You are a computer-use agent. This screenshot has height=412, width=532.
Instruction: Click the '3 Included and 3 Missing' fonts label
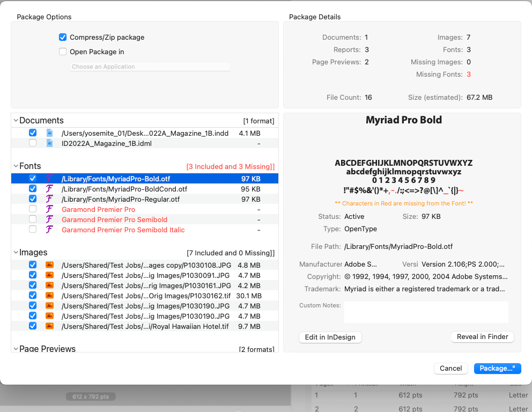coord(231,167)
